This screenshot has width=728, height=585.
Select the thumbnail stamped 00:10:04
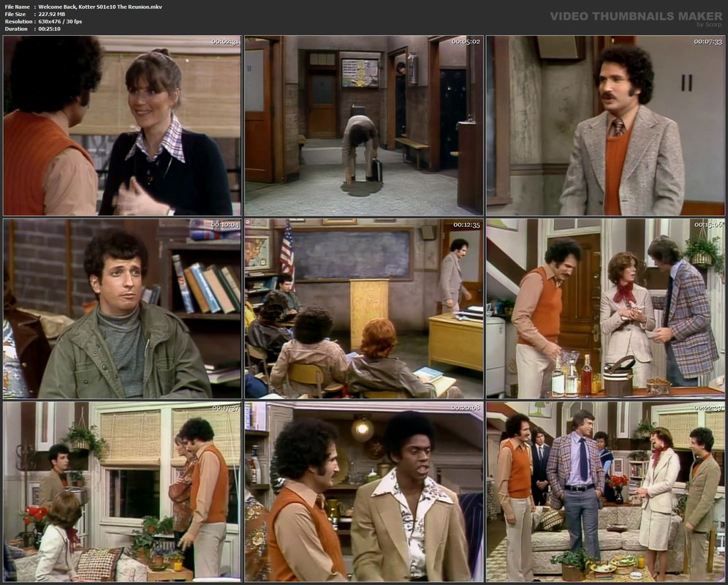122,309
